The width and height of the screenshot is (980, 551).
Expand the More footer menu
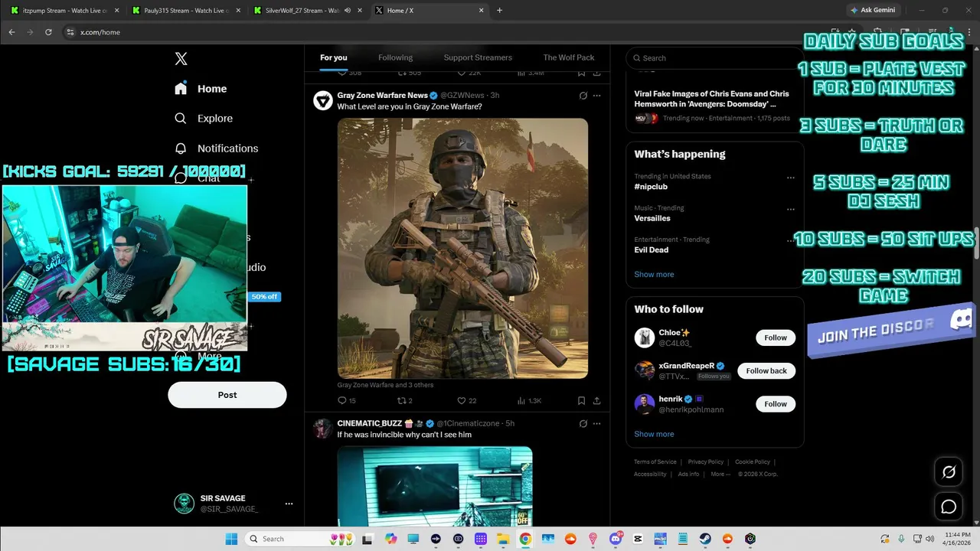720,474
